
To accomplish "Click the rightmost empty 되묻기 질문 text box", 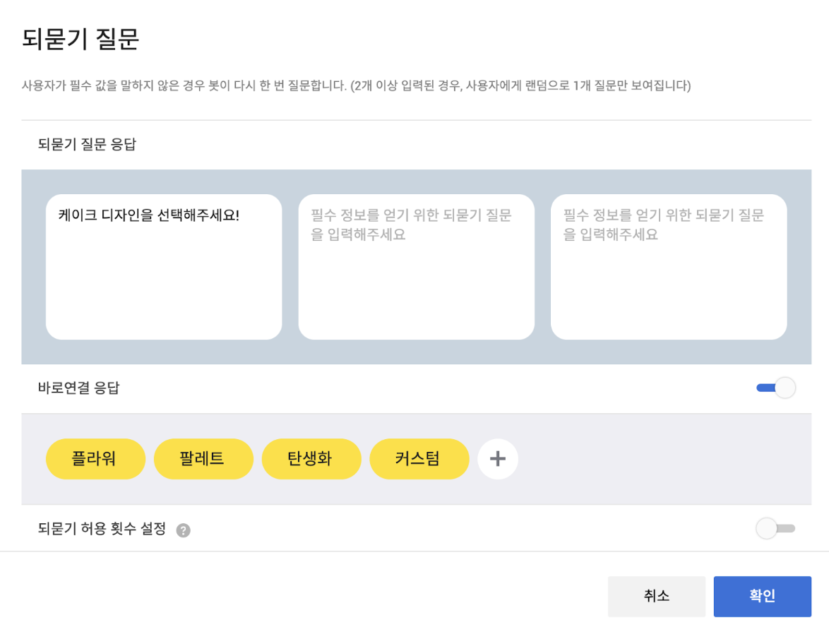I will (x=669, y=267).
